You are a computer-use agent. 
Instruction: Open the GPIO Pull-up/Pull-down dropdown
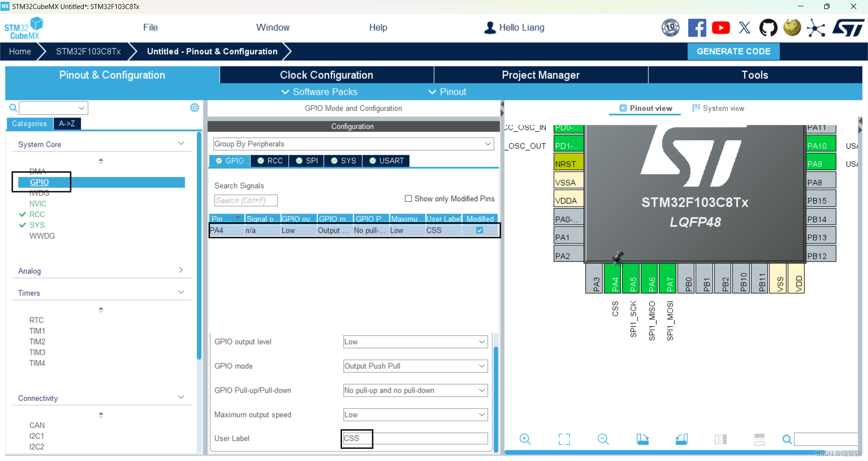tap(415, 390)
